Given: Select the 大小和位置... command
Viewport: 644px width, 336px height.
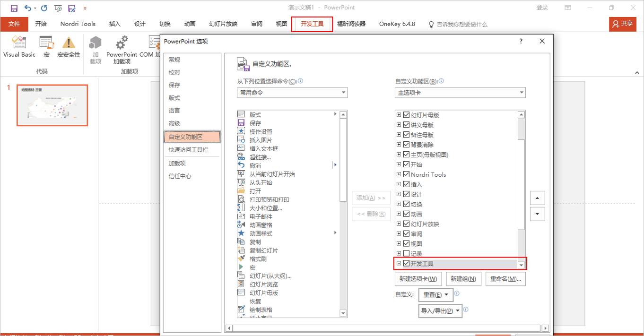Looking at the screenshot, I should [266, 208].
